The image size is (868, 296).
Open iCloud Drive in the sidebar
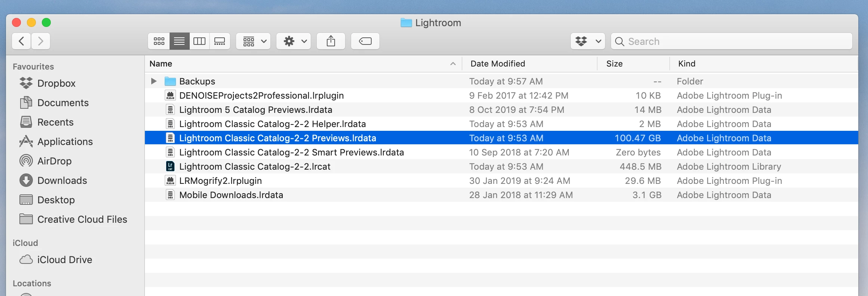[x=56, y=260]
